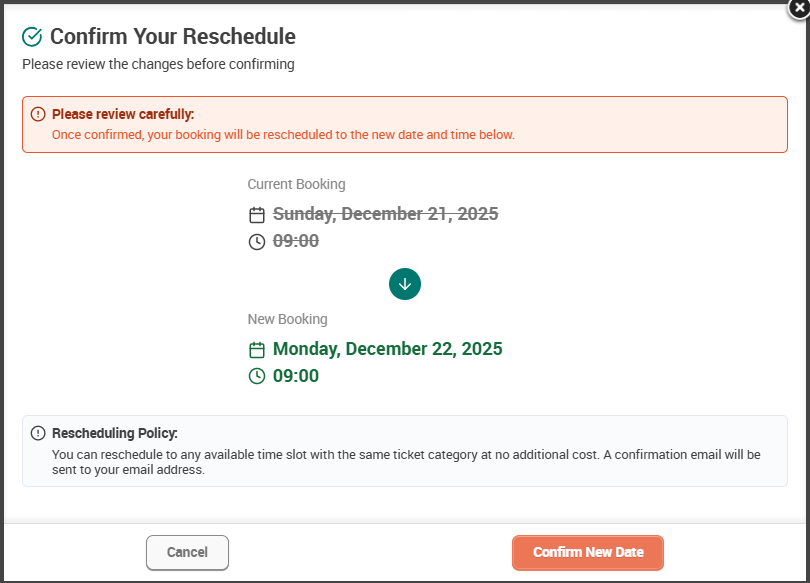Click the info icon next to Rescheduling Policy
The height and width of the screenshot is (583, 810).
tap(38, 433)
